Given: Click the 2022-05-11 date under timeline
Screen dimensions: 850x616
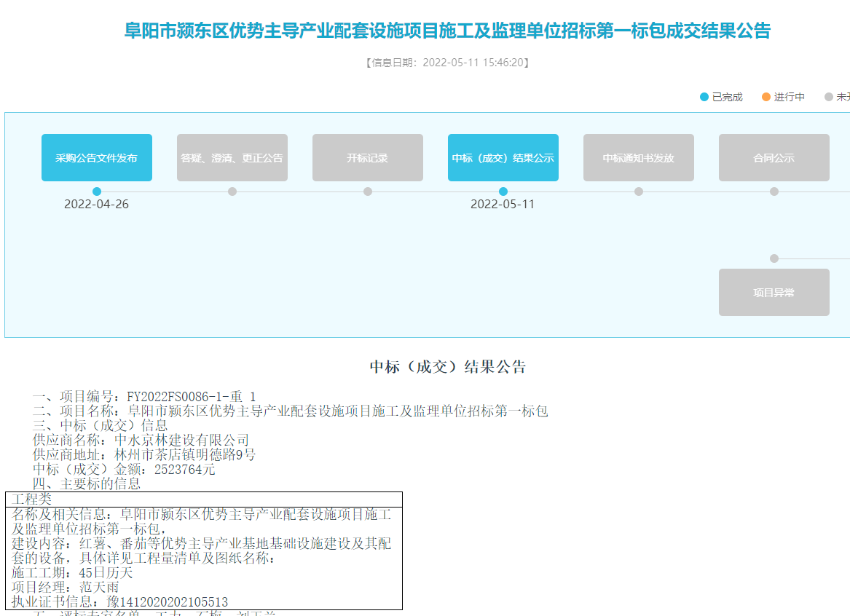Looking at the screenshot, I should click(x=503, y=204).
